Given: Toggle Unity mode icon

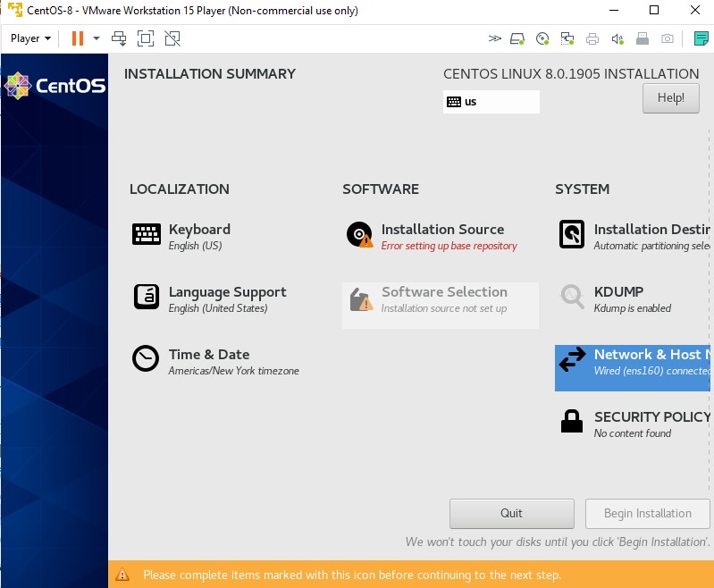Looking at the screenshot, I should click(x=172, y=38).
